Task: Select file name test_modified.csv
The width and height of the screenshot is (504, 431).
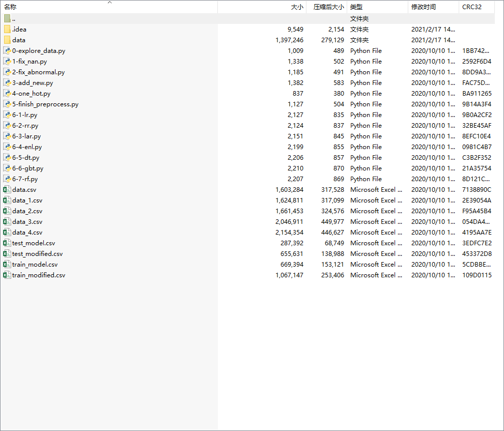Action: 37,254
